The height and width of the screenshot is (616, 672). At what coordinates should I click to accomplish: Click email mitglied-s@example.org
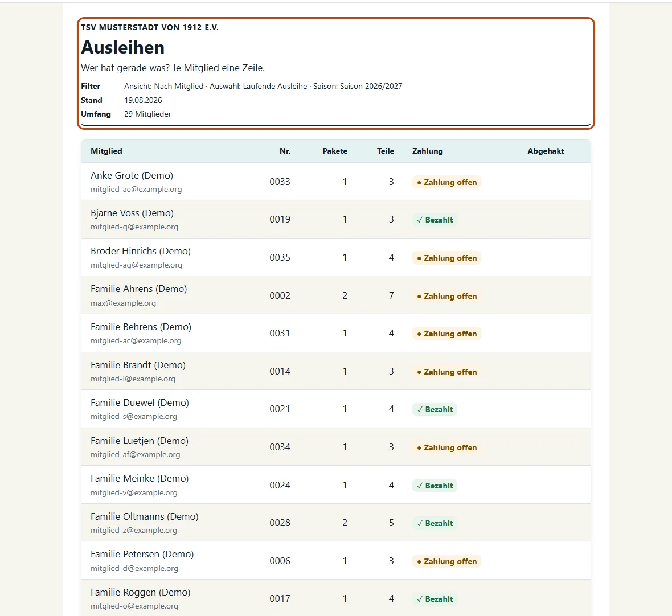click(x=134, y=416)
